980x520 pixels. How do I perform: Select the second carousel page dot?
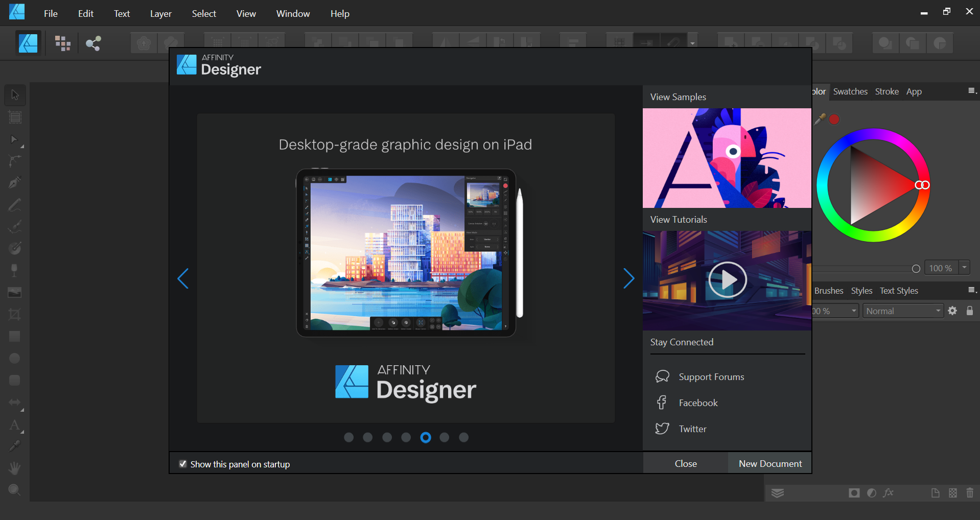coord(368,437)
